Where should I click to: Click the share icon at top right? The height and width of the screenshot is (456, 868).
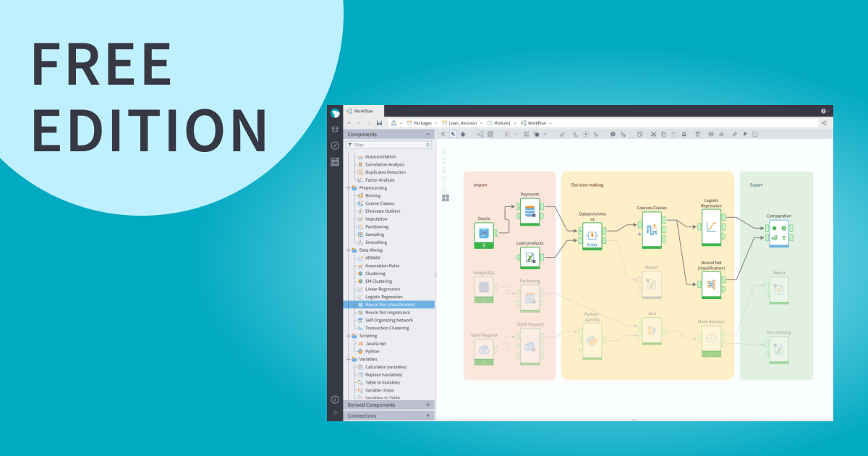(824, 123)
